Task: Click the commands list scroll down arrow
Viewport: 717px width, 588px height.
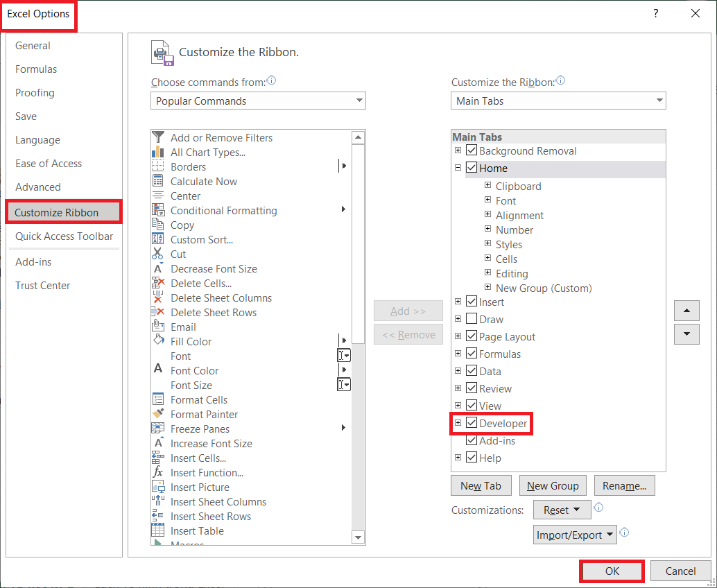Action: pos(358,537)
